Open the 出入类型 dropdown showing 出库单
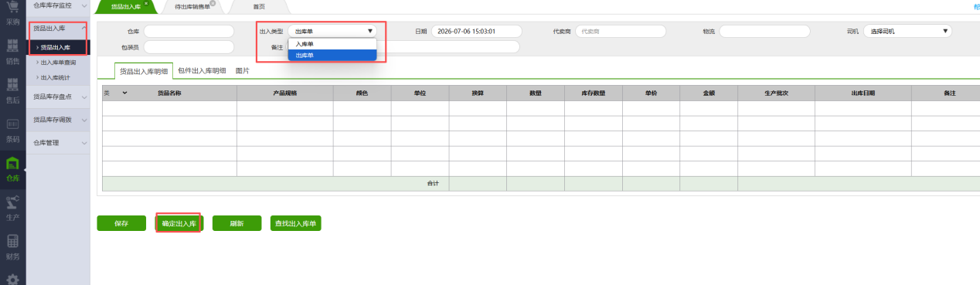This screenshot has height=285, width=980. (x=333, y=31)
